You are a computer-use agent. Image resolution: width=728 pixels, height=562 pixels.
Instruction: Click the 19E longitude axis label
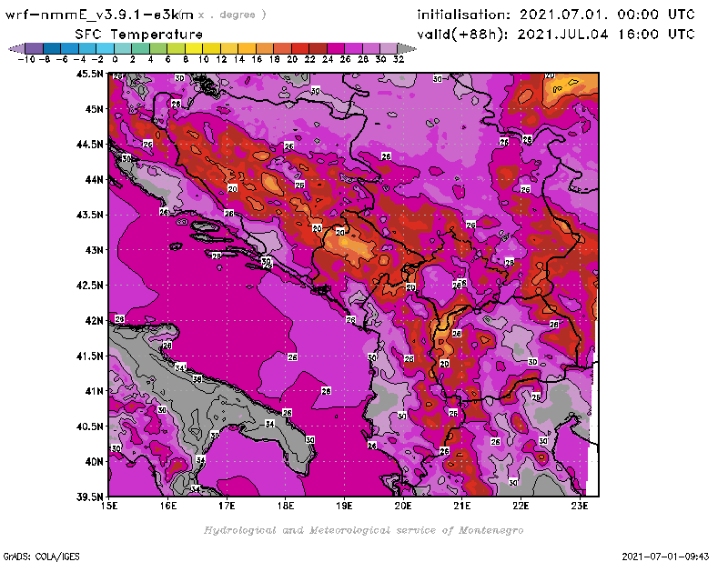(344, 506)
